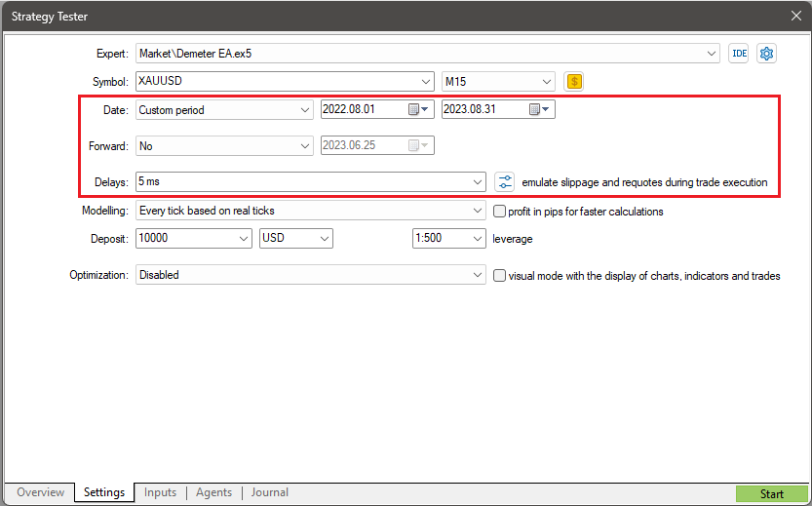Image resolution: width=812 pixels, height=506 pixels.
Task: Toggle visual mode checkbox
Action: (499, 275)
